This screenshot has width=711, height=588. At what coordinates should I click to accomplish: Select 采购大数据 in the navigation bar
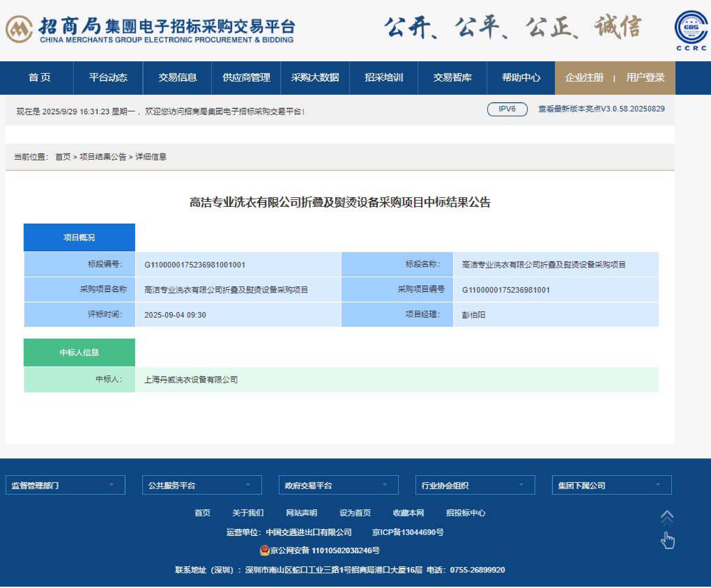(x=315, y=78)
